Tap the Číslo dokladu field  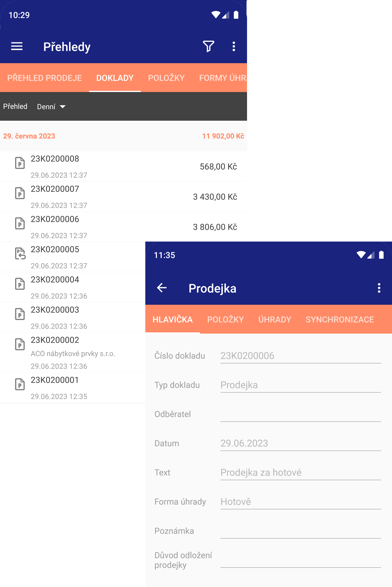click(301, 356)
